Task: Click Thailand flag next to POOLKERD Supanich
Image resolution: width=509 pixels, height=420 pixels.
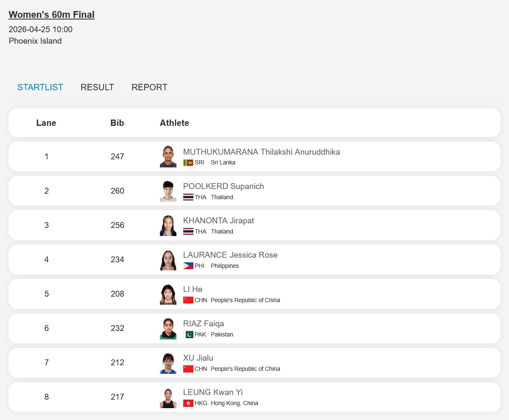Action: coord(188,197)
